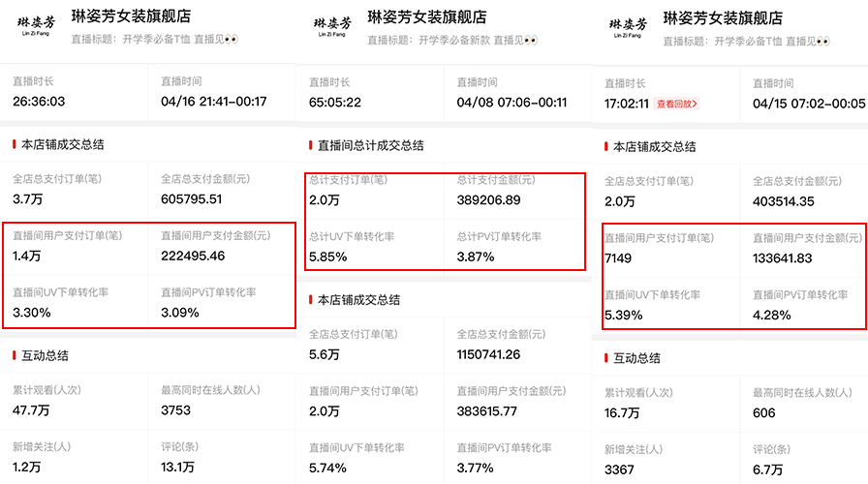Select broadcast duration value 26:36:03
The image size is (868, 484).
pyautogui.click(x=39, y=102)
